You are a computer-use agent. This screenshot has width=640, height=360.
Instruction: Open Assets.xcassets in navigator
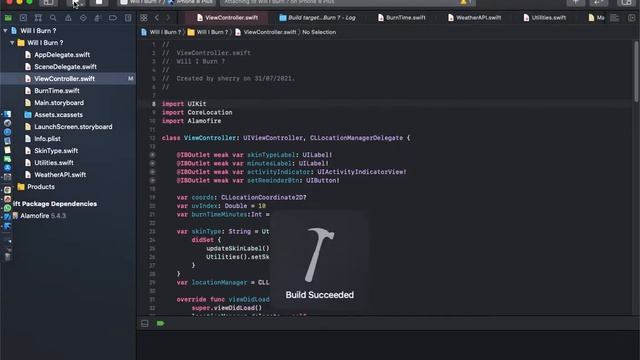pyautogui.click(x=58, y=115)
